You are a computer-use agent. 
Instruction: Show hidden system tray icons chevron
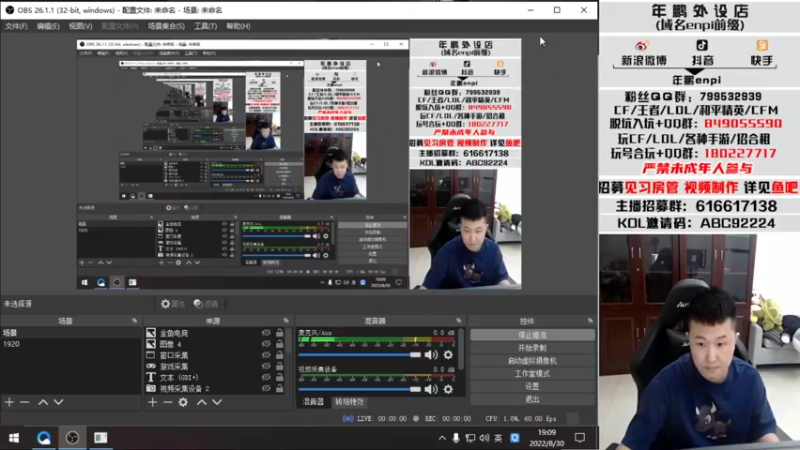[442, 438]
